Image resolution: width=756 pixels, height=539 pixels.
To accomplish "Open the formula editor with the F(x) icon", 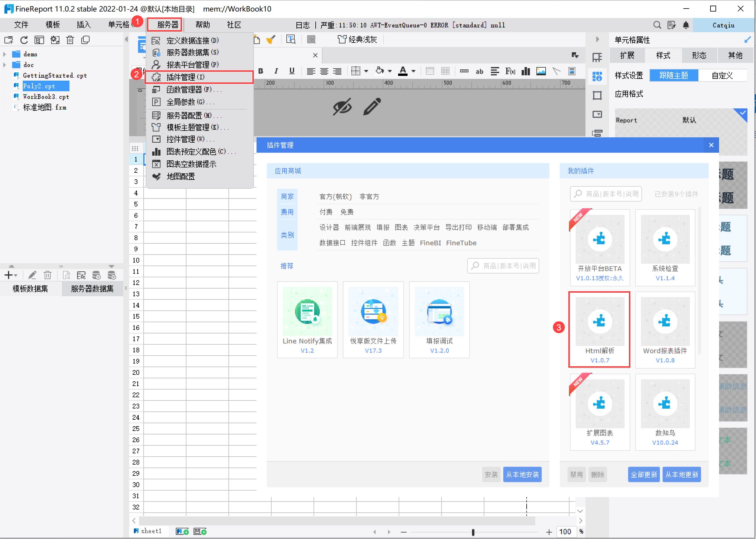I will pos(510,71).
